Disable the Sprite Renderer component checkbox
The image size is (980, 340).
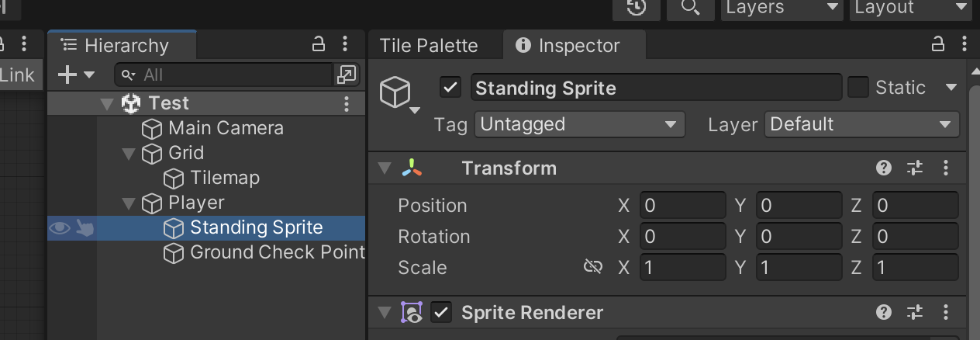[441, 313]
